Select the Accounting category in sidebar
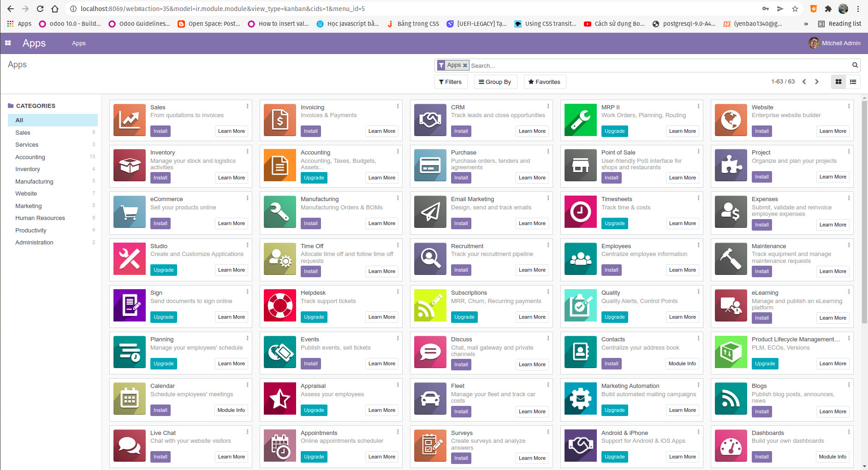 point(30,157)
